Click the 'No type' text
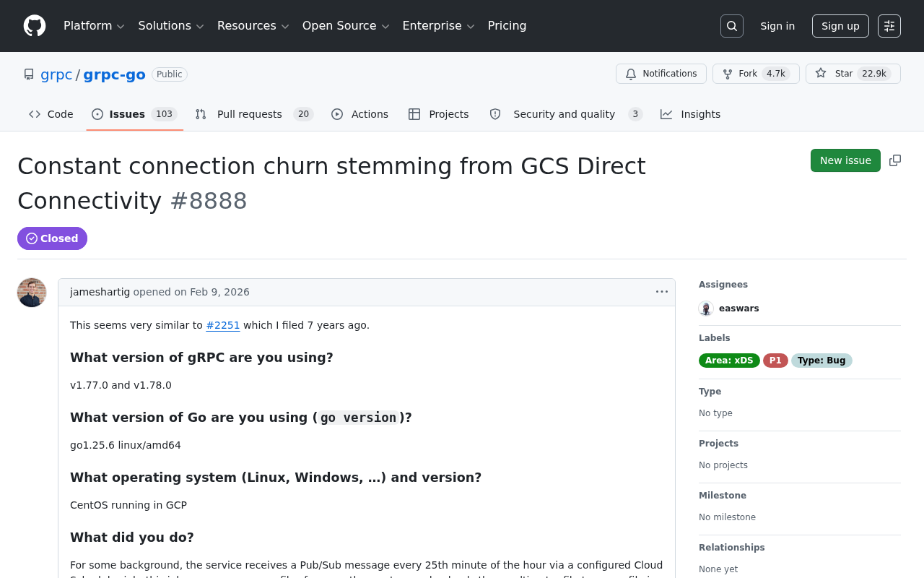The height and width of the screenshot is (578, 924). coord(715,413)
